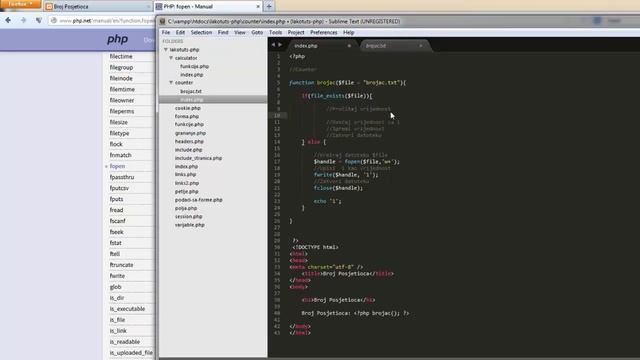This screenshot has height=360, width=640.
Task: Open podaci-sa-forme.php from the sidebar
Action: 198,200
